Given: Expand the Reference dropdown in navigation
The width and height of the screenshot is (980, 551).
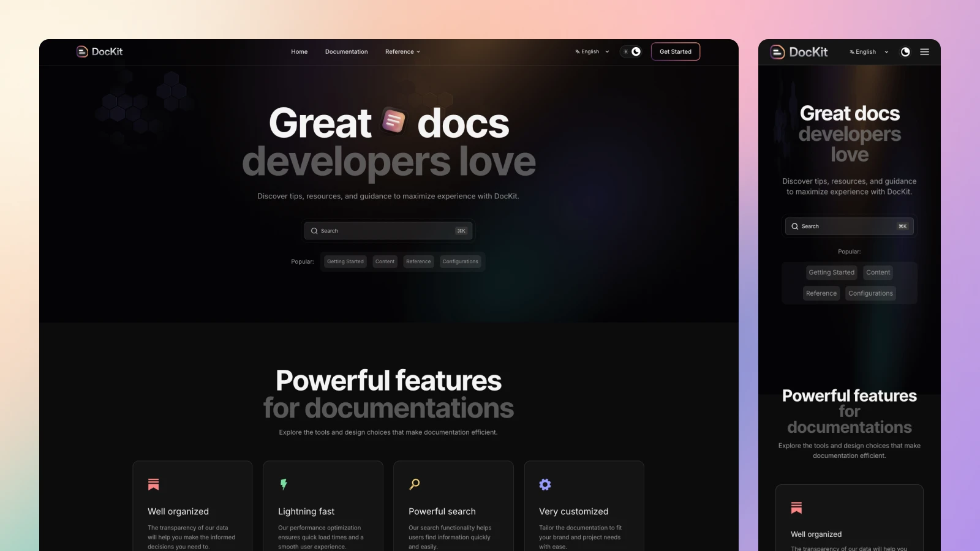Looking at the screenshot, I should pyautogui.click(x=402, y=52).
